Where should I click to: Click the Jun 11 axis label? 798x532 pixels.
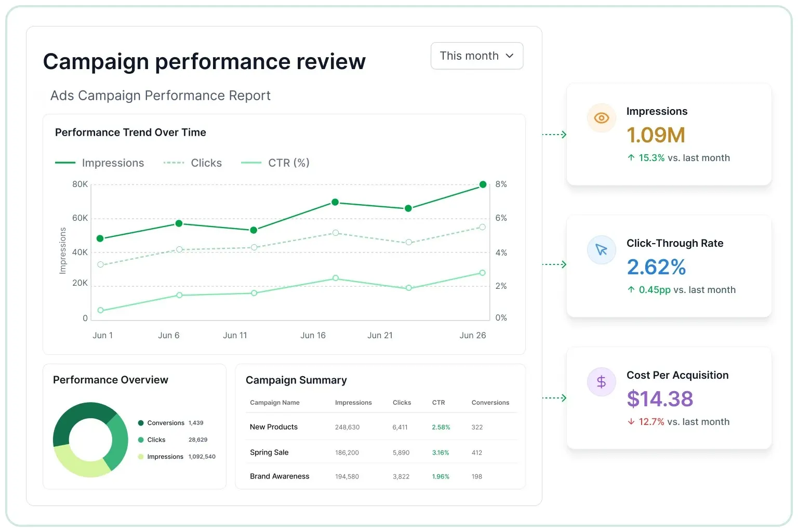point(235,335)
